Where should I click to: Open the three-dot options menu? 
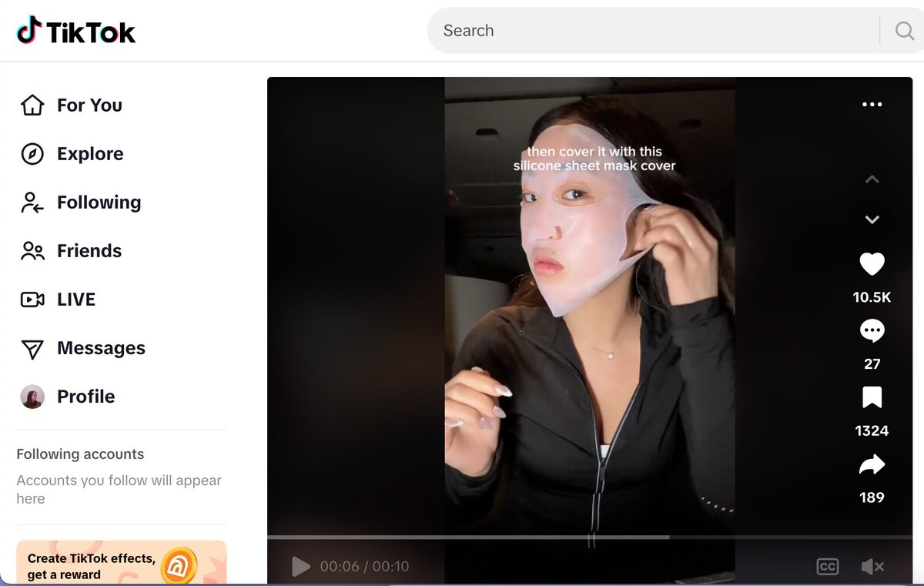(872, 104)
